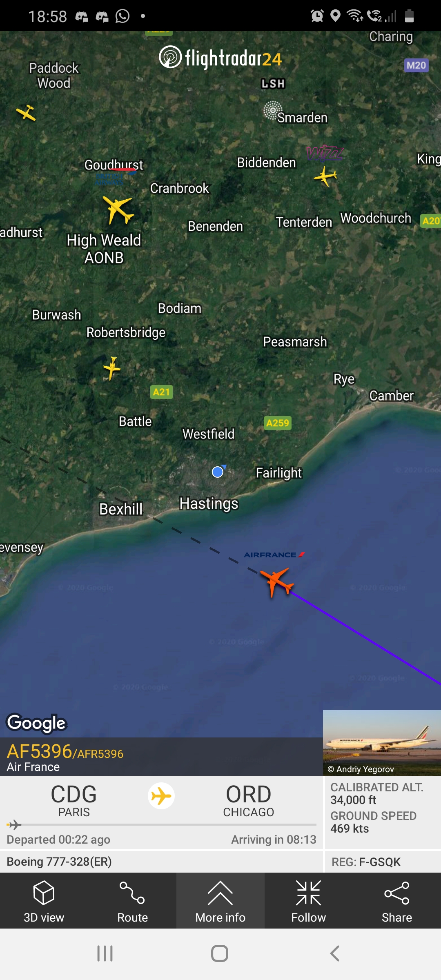Select the yellow plane near Paddock Wood
This screenshot has height=980, width=441.
[x=26, y=113]
